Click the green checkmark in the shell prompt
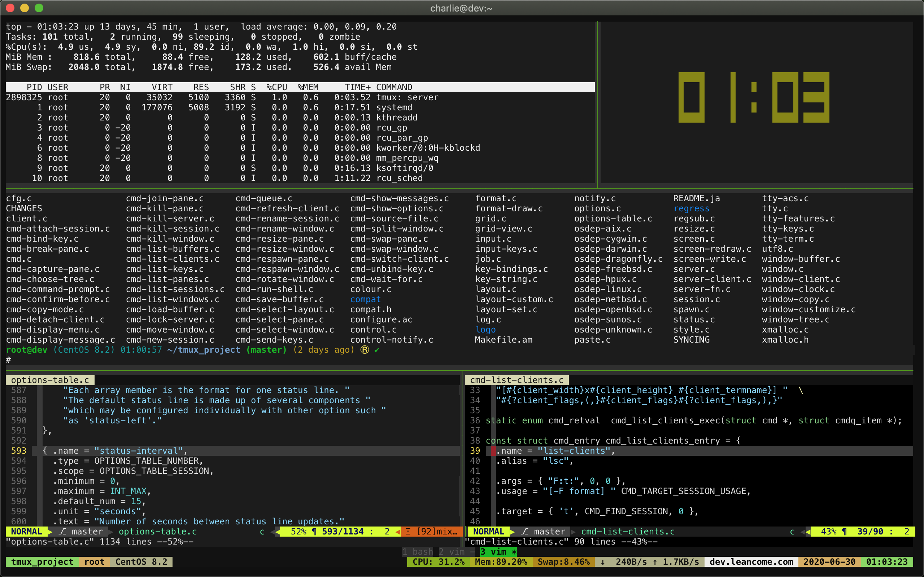Viewport: 924px width, 577px height. click(377, 350)
